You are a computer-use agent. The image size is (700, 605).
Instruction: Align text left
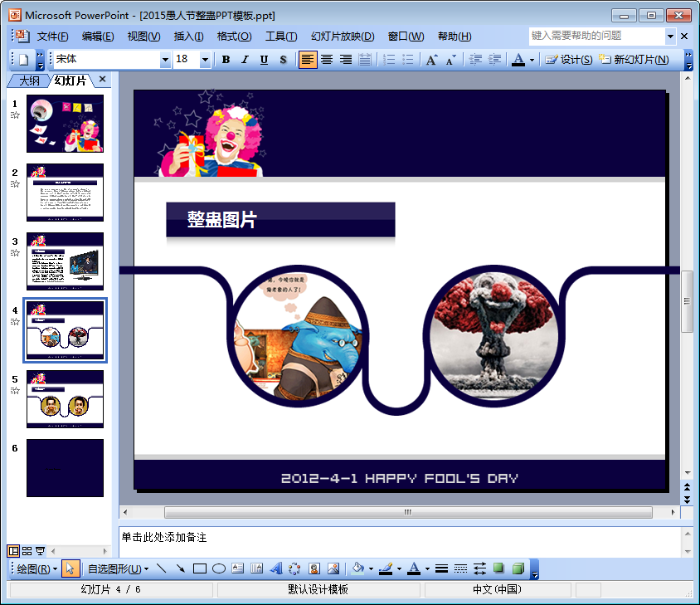pyautogui.click(x=308, y=60)
